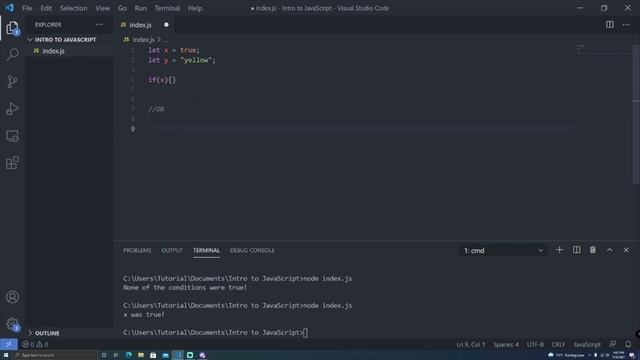Screen dimensions: 640x360
Task: Click the "yellow" string on line 2
Action: [x=196, y=60]
